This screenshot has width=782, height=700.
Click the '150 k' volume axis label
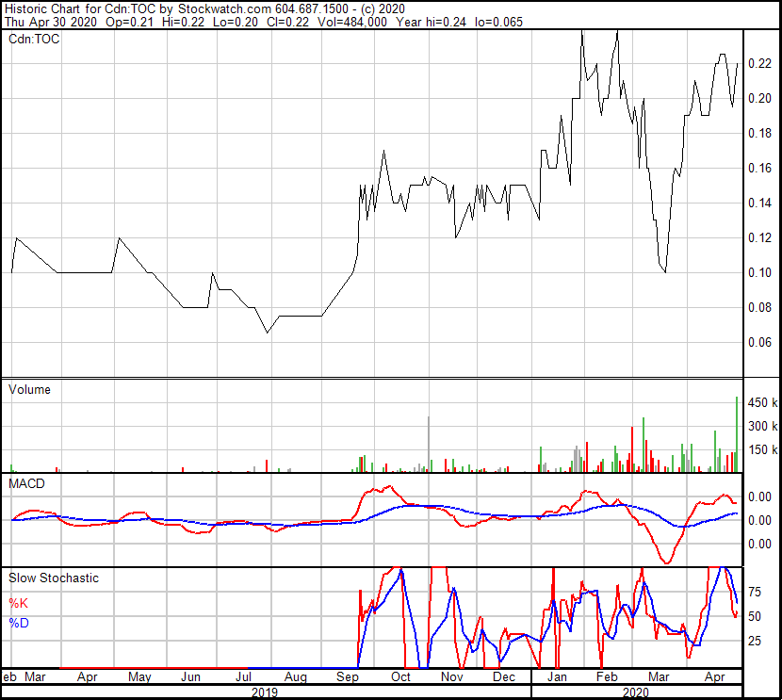click(x=762, y=449)
